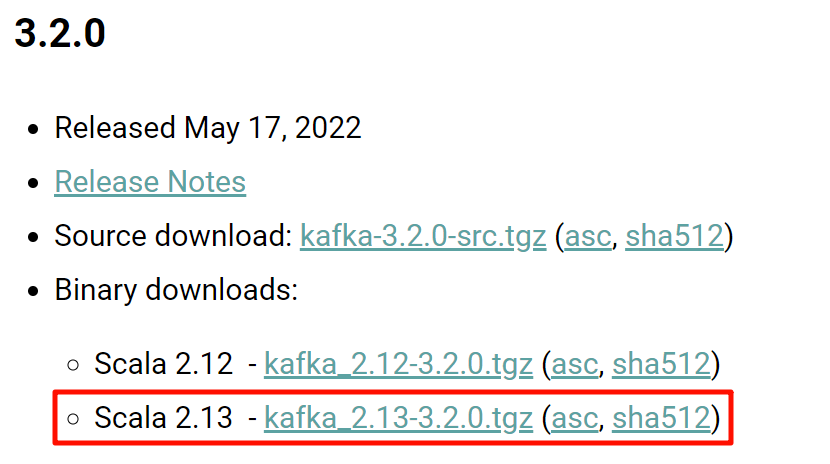Download kafka_2.13-3.2.0.tgz binary

pos(398,418)
